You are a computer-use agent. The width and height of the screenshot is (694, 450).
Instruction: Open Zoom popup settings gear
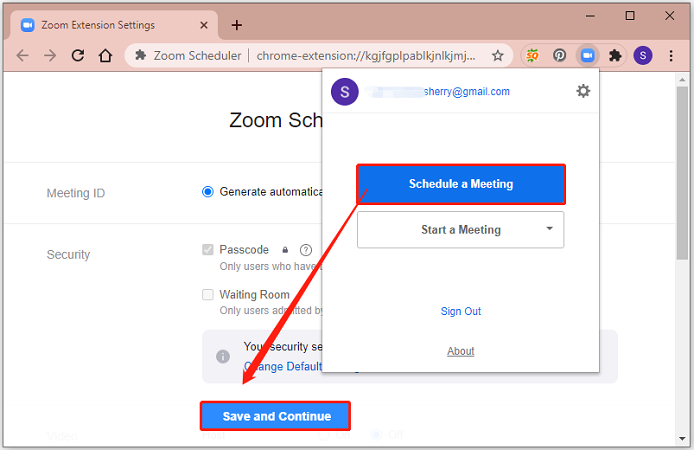click(583, 91)
